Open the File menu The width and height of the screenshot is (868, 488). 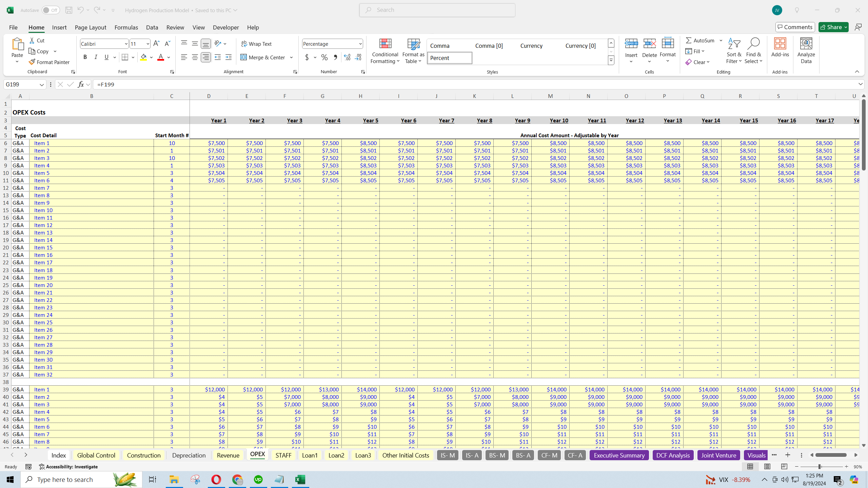coord(13,27)
